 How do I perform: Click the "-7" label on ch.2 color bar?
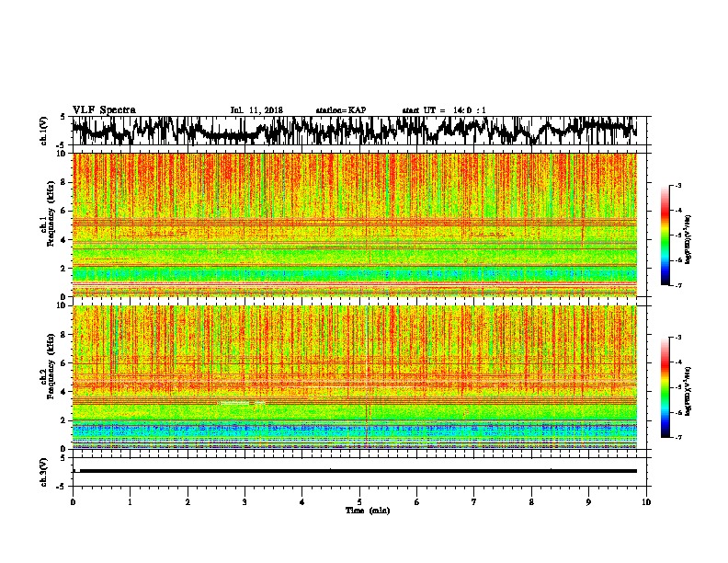(x=678, y=438)
